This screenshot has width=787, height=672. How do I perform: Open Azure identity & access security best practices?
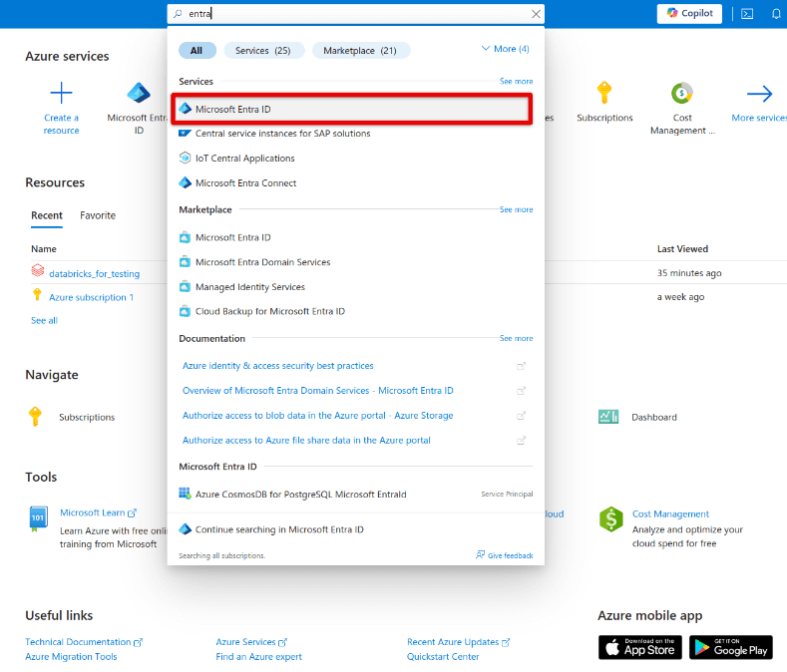point(277,366)
